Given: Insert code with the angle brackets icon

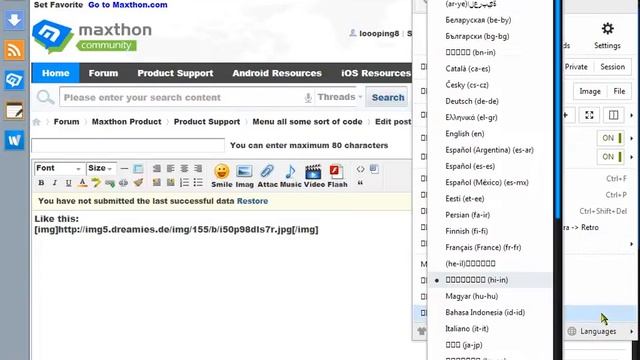Looking at the screenshot, I should [360, 169].
